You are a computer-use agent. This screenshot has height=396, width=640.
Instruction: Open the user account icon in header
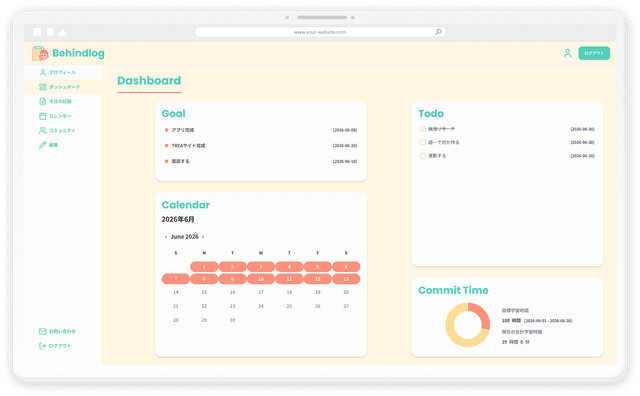(567, 53)
